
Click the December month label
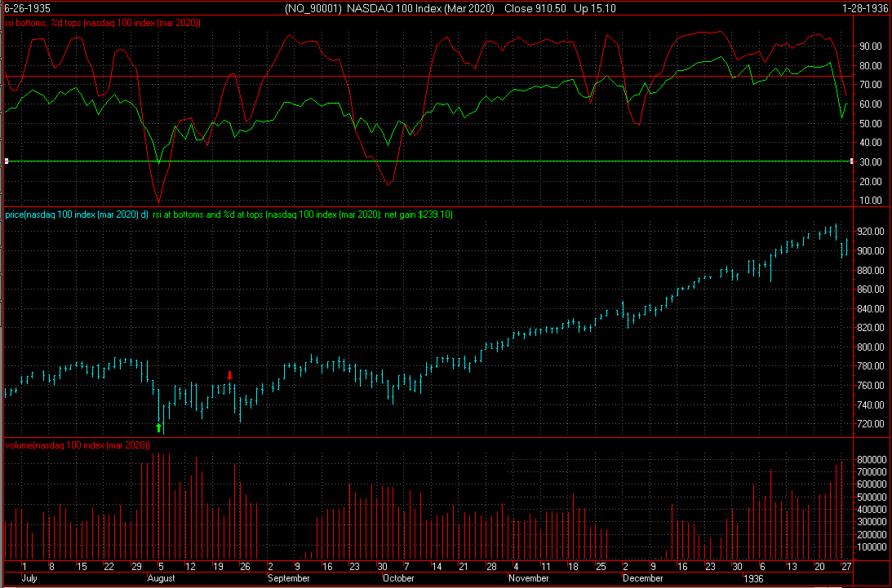tap(642, 578)
